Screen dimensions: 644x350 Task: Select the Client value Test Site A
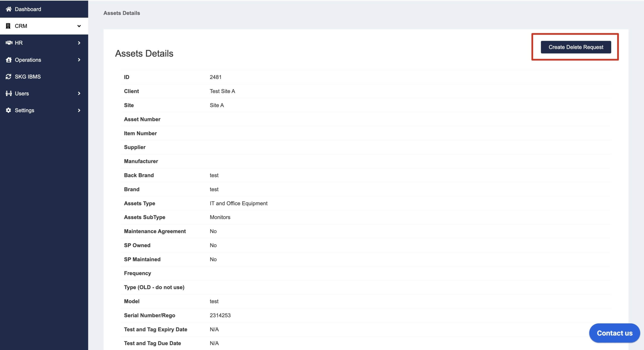pyautogui.click(x=222, y=91)
